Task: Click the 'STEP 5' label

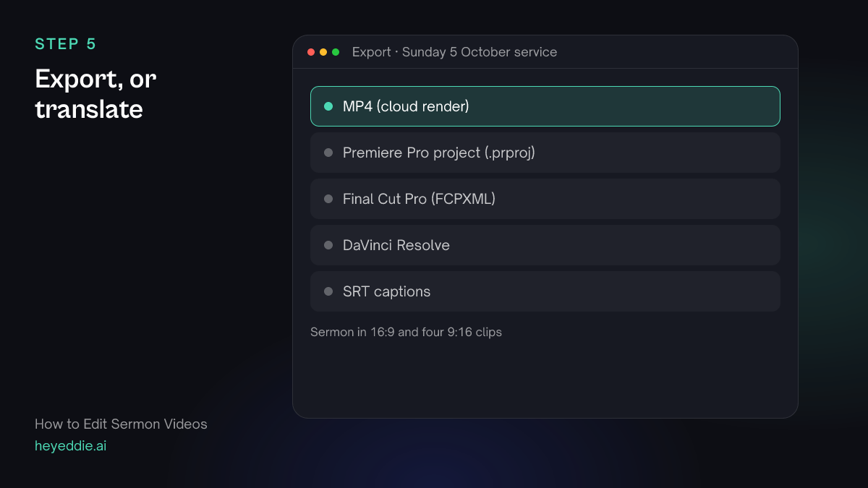Action: click(65, 44)
